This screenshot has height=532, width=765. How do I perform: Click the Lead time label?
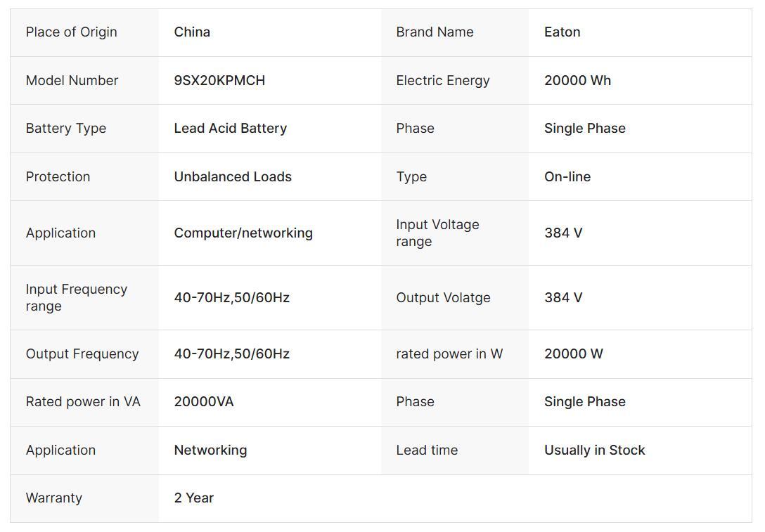pyautogui.click(x=426, y=450)
